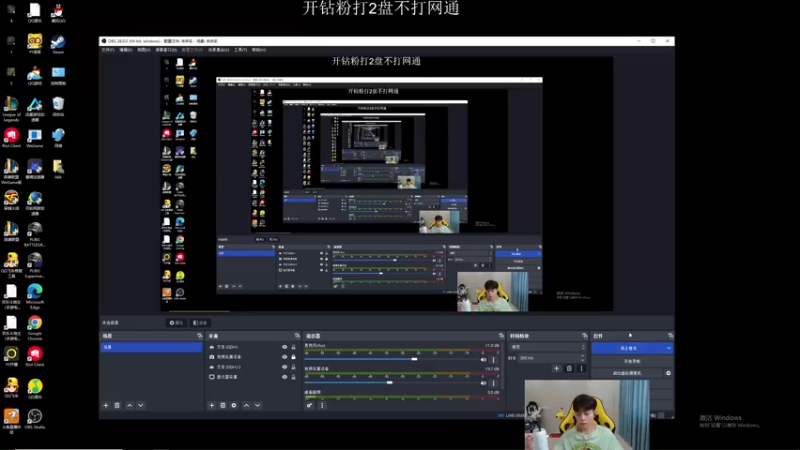Screen dimensions: 800x450
Task: Pop out the Scenes dock panel
Action: point(199,336)
